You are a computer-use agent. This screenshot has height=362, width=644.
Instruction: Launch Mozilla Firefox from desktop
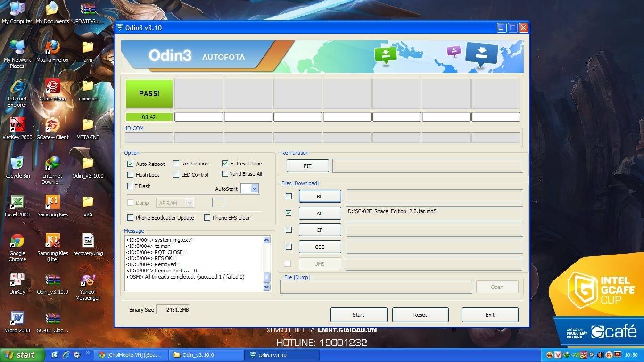(x=52, y=51)
